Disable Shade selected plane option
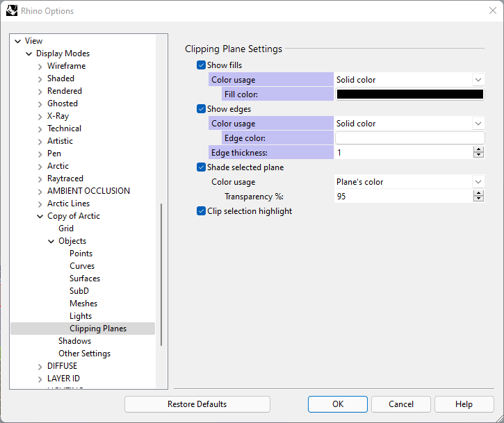Image resolution: width=504 pixels, height=423 pixels. click(202, 167)
